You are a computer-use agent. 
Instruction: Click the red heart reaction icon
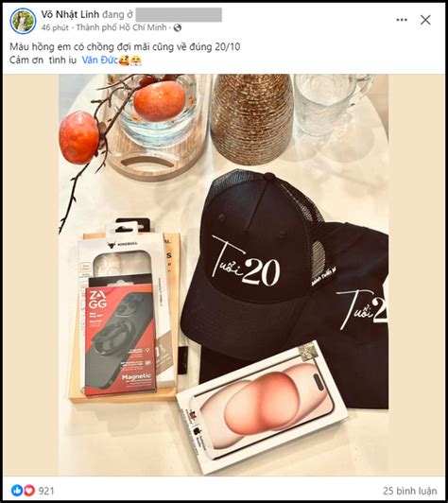[x=29, y=490]
